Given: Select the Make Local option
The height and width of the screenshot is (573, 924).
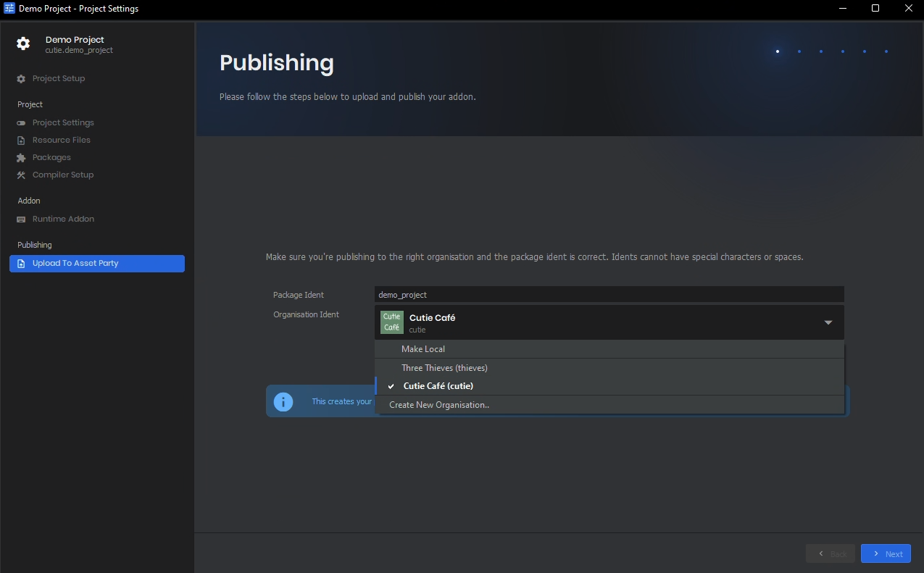Looking at the screenshot, I should point(423,349).
